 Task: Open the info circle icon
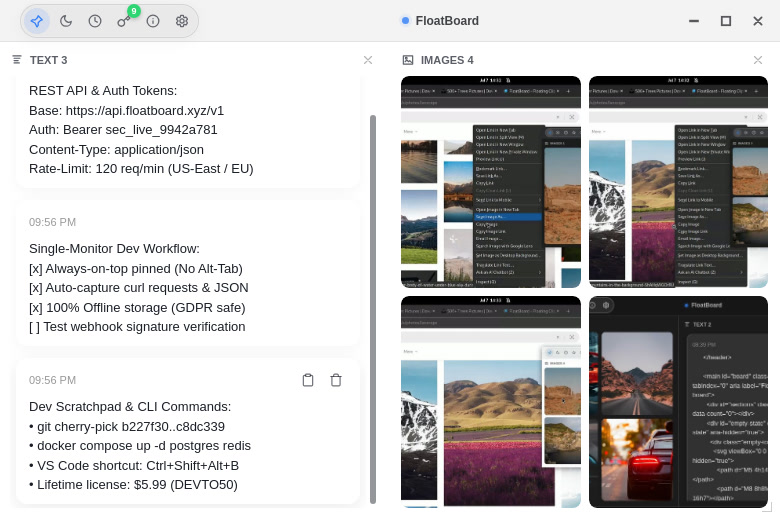[153, 21]
